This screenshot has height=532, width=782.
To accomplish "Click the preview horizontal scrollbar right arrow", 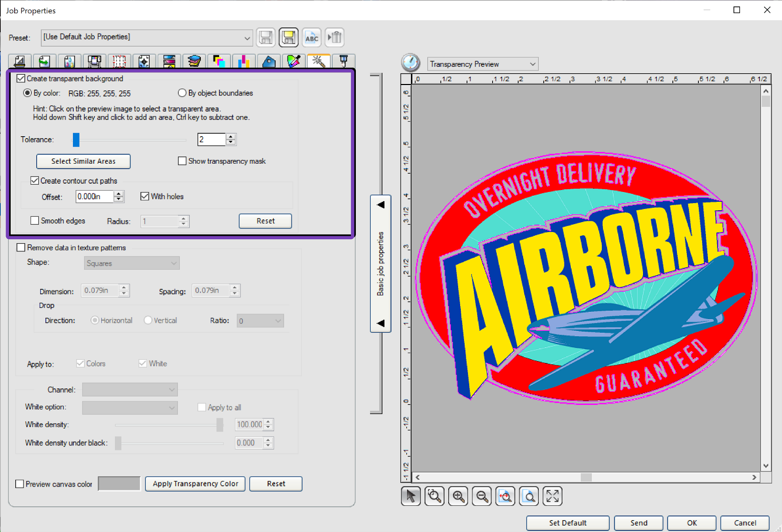I will click(x=754, y=477).
